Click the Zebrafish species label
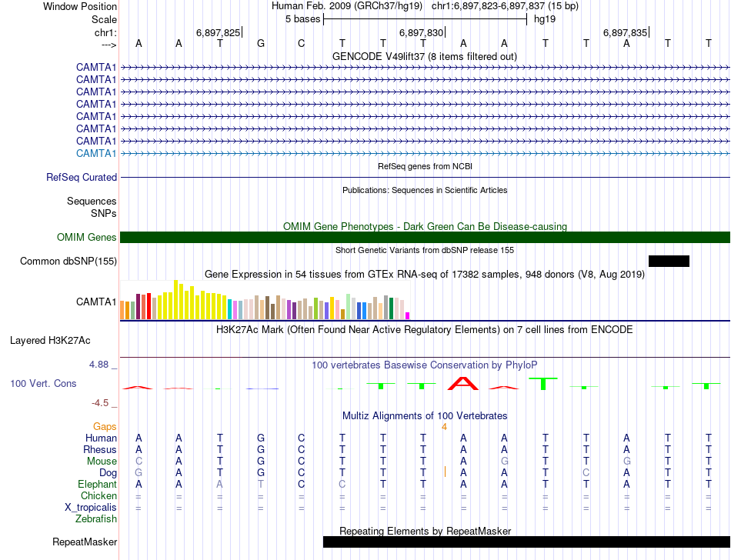The width and height of the screenshot is (731, 560). click(x=97, y=519)
